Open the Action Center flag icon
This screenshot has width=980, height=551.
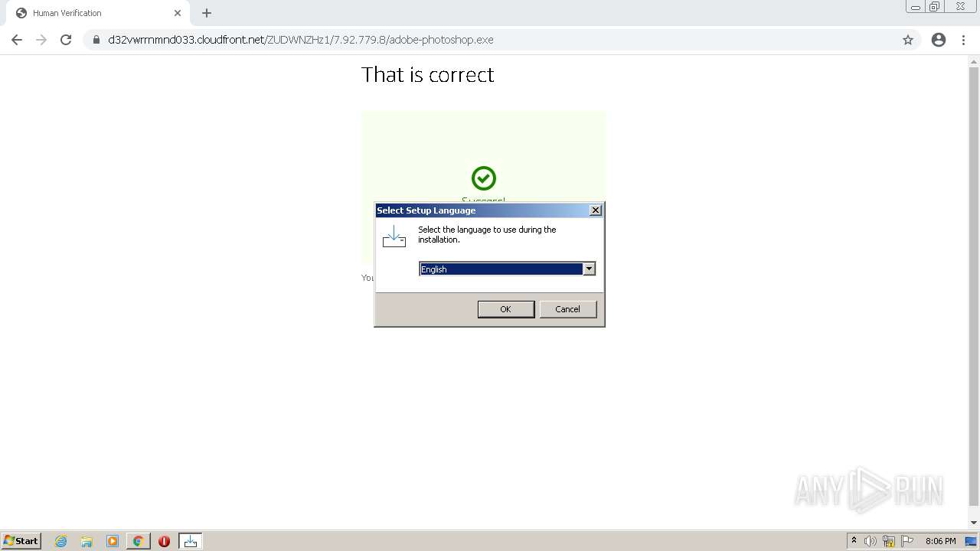(907, 541)
